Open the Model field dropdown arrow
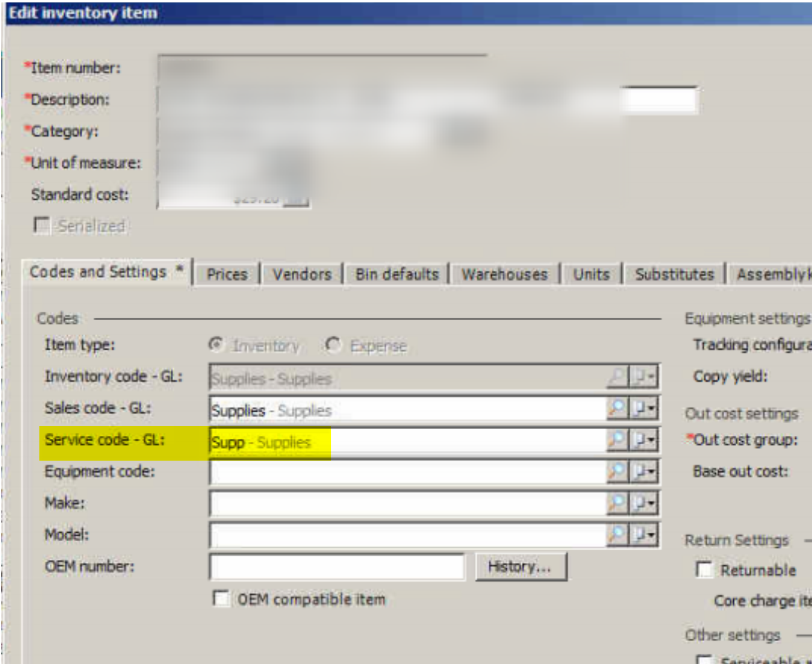The width and height of the screenshot is (812, 664). (644, 534)
